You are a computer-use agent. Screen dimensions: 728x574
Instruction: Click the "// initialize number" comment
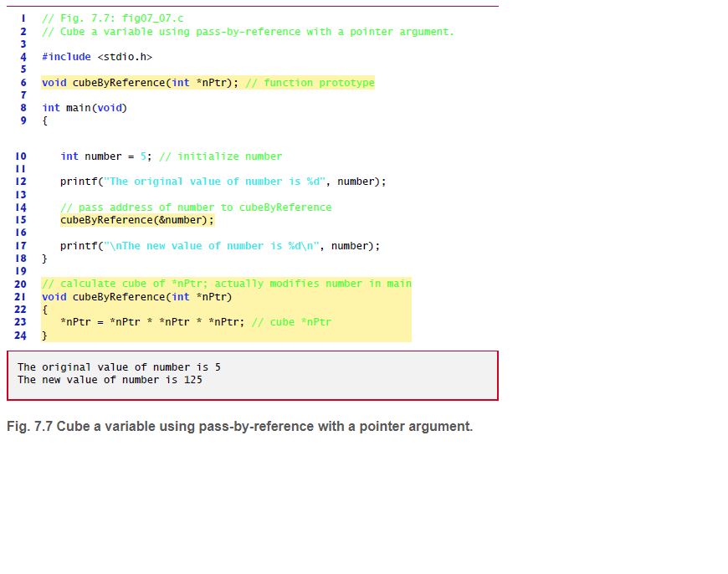point(221,156)
